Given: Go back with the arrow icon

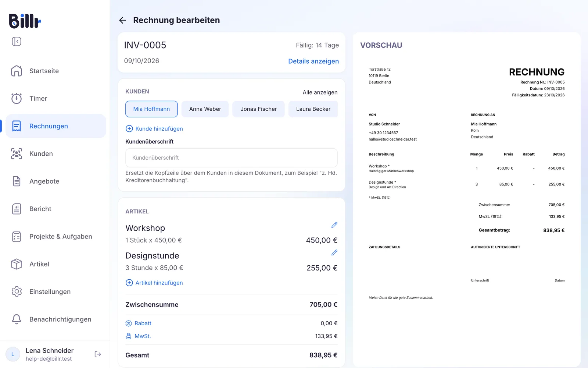Looking at the screenshot, I should 123,20.
